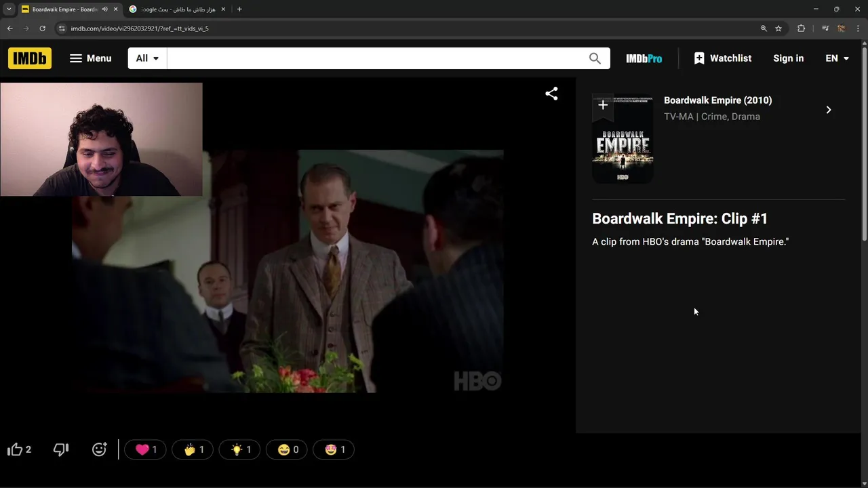Image resolution: width=868 pixels, height=488 pixels.
Task: Open a new browser tab
Action: [239, 9]
